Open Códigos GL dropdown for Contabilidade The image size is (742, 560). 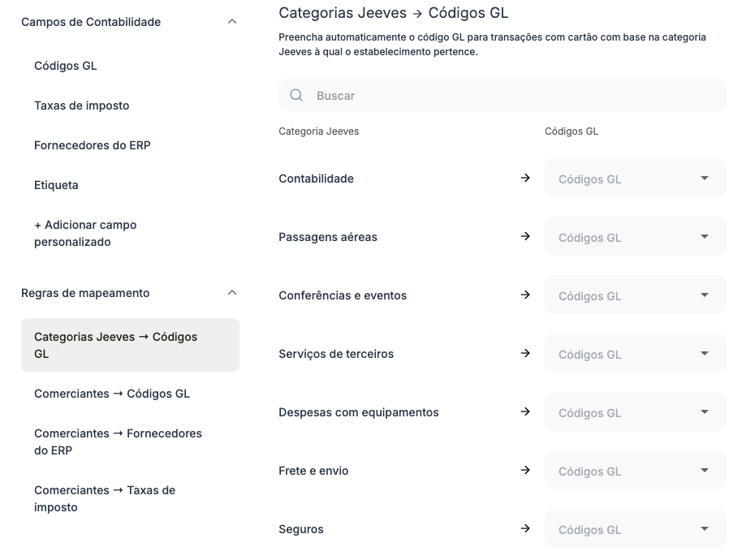635,179
